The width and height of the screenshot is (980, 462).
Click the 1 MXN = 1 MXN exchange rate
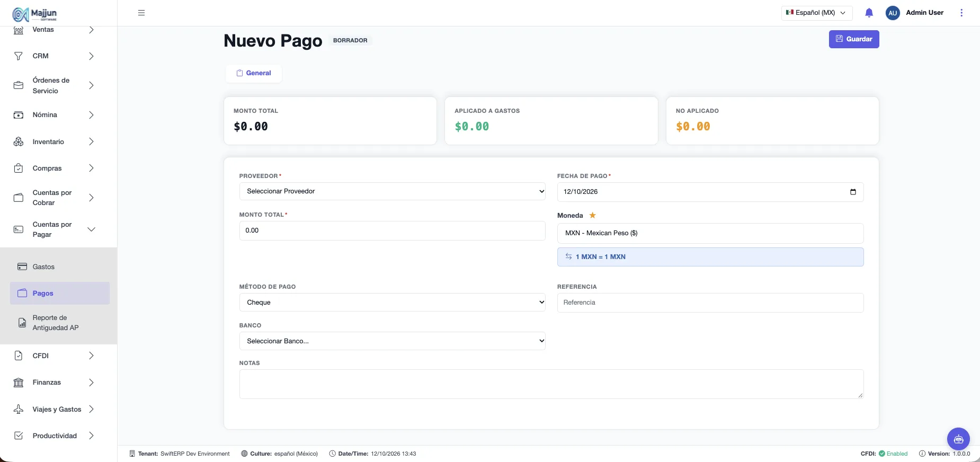tap(710, 257)
